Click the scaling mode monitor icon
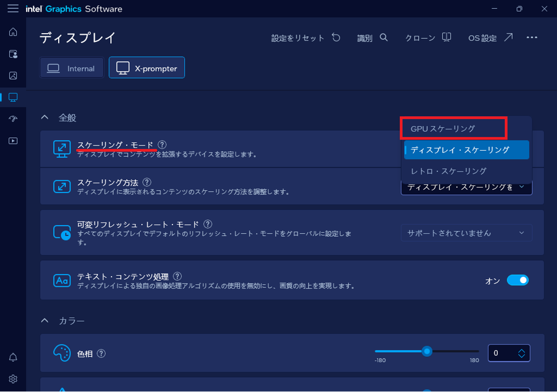This screenshot has height=392, width=557. [x=62, y=149]
